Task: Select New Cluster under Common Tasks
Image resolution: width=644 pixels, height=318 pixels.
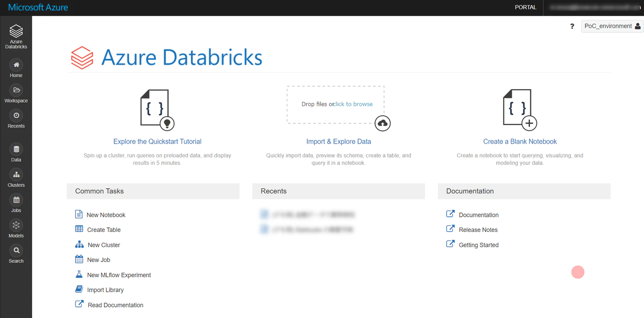Action: pos(103,245)
